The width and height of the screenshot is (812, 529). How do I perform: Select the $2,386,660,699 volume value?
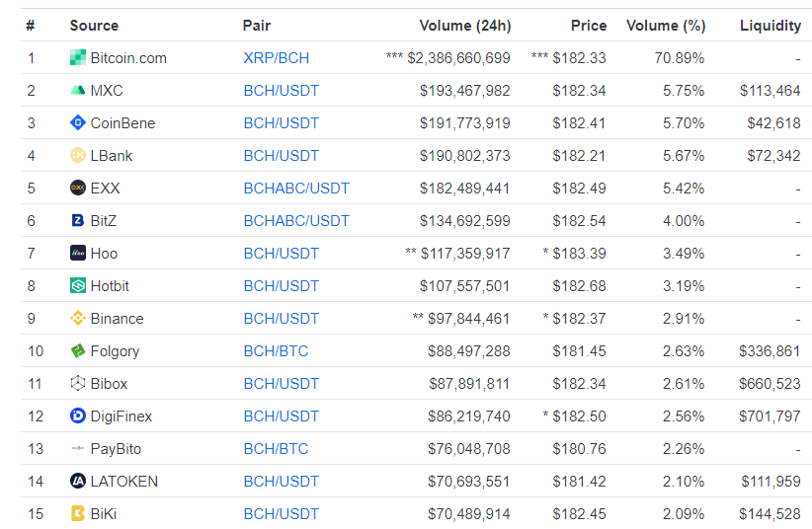[458, 58]
